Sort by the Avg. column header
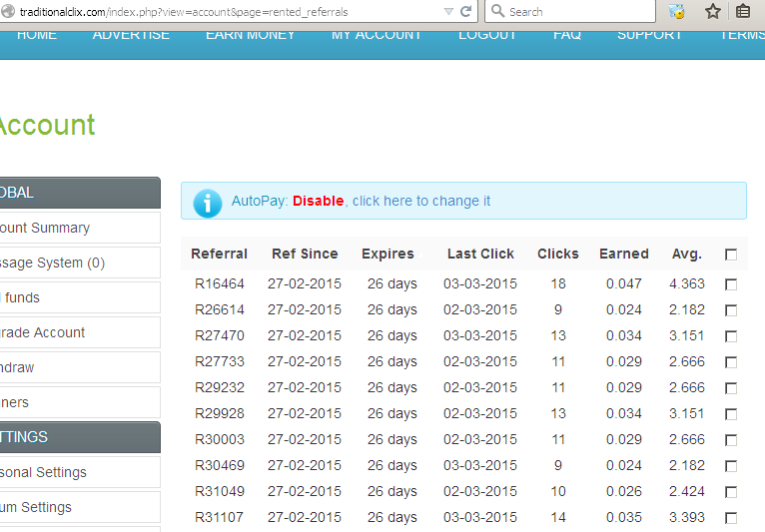 [686, 255]
